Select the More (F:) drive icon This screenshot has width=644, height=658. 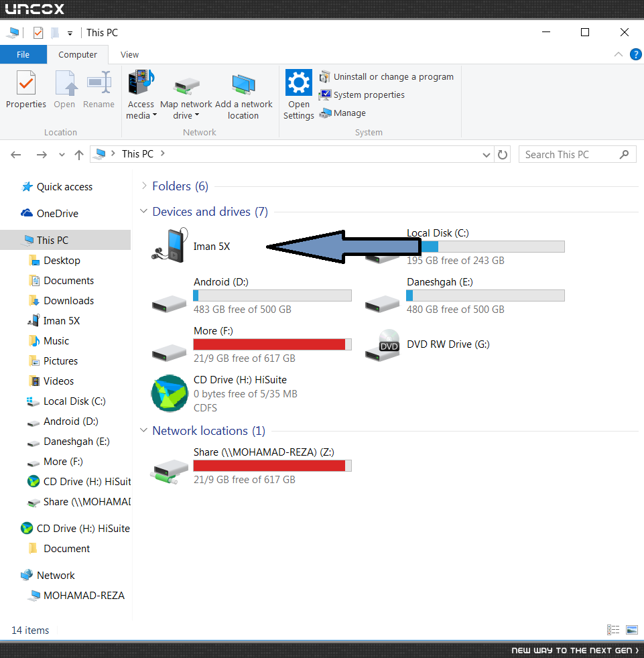pyautogui.click(x=169, y=352)
